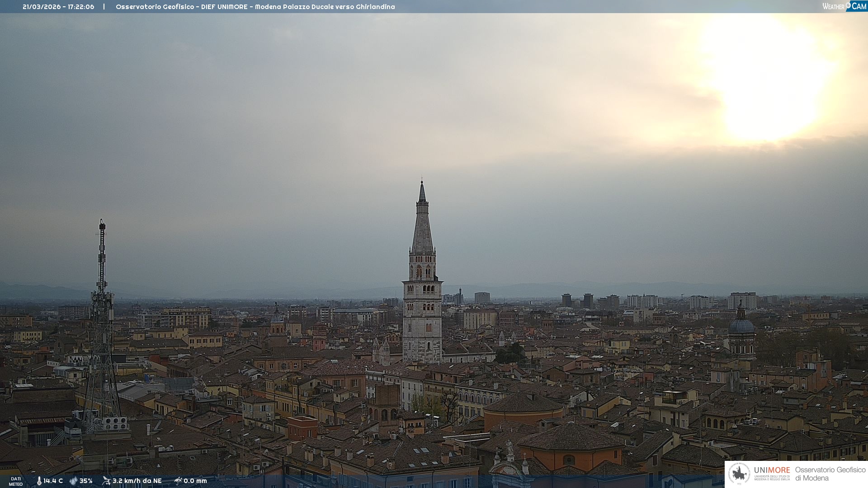868x488 pixels.
Task: Click the UNIMORE circular seal emblem
Action: coord(739,474)
